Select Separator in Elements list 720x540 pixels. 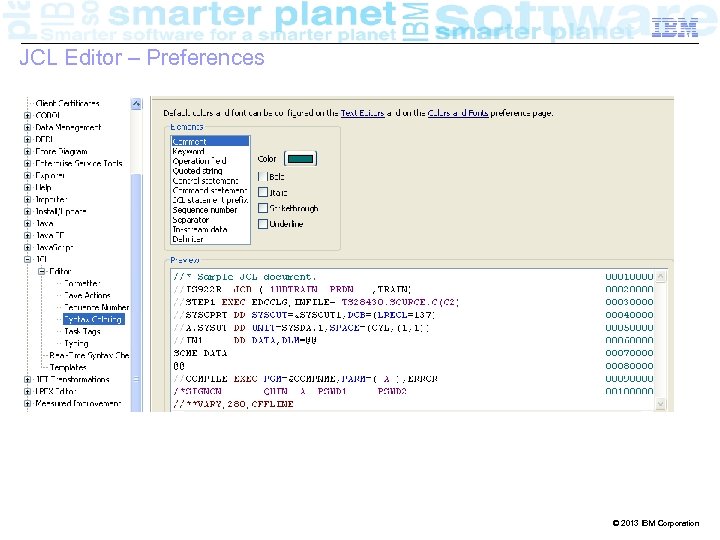tap(210, 219)
